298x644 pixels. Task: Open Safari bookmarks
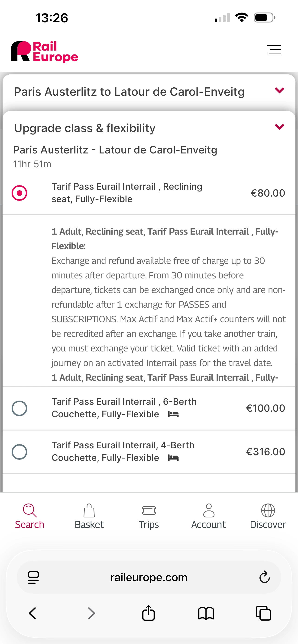tap(206, 613)
